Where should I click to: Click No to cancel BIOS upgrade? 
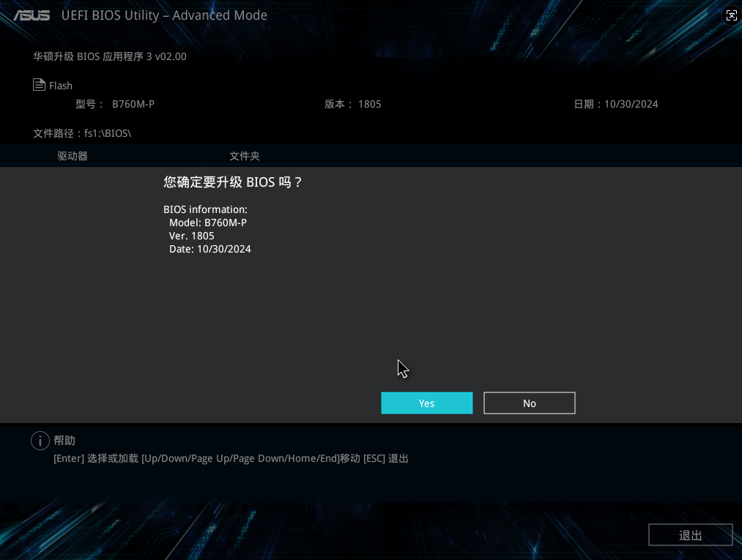(529, 403)
